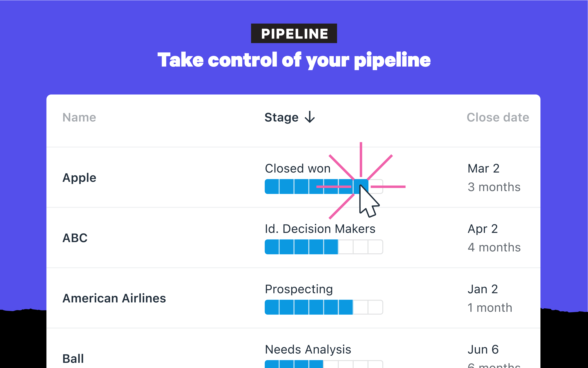This screenshot has height=368, width=588.
Task: Open the Ball deal name
Action: [x=73, y=358]
